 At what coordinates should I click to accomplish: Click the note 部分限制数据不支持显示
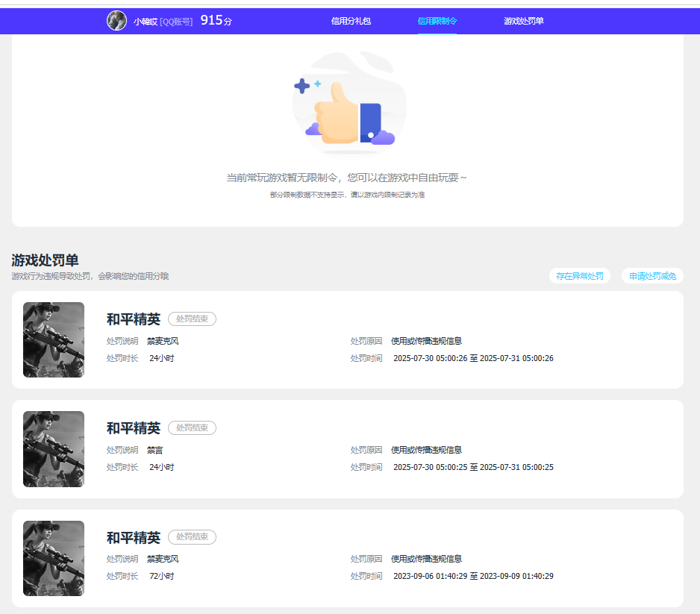click(x=347, y=195)
